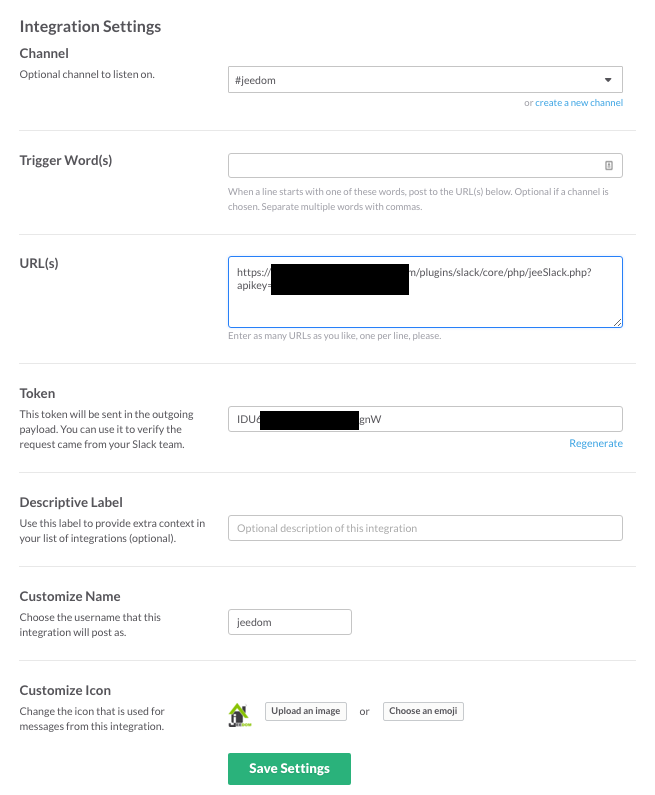
Task: Select the Token text field
Action: click(425, 419)
